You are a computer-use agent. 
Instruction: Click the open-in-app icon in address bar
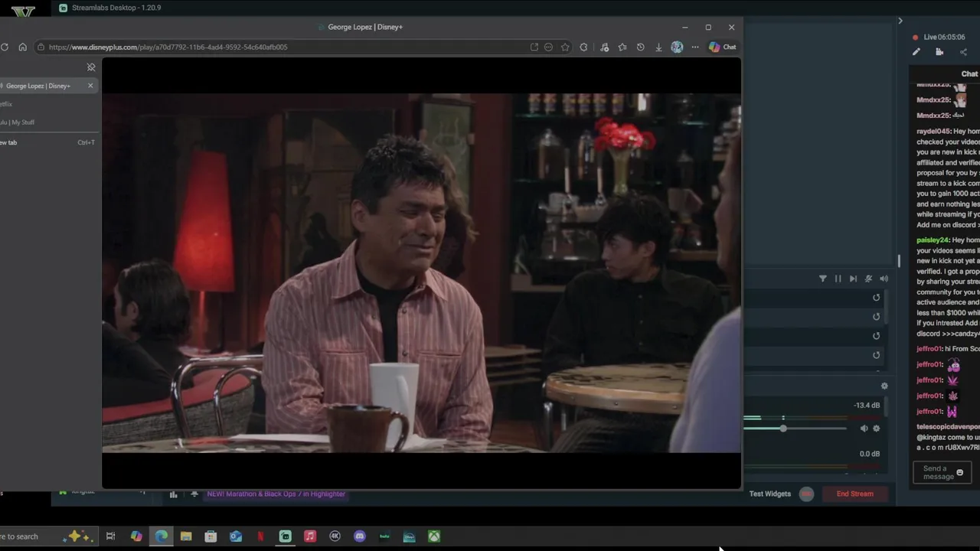[x=534, y=47]
